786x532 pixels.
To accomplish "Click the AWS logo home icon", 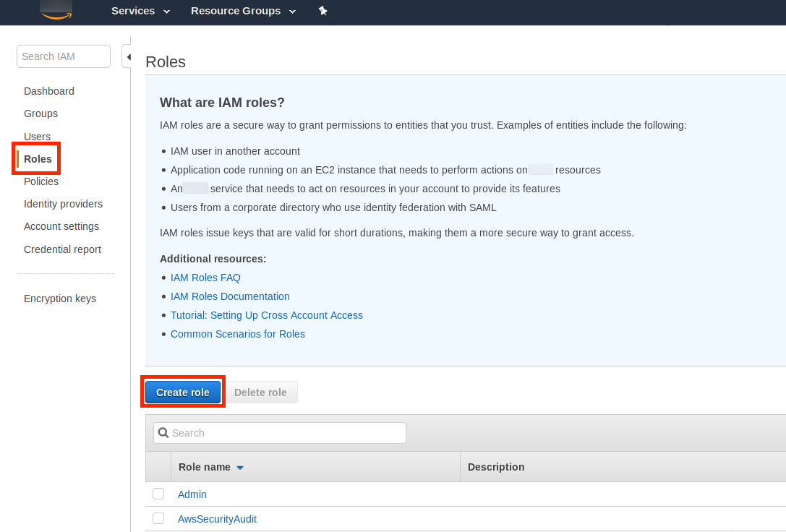I will (56, 12).
